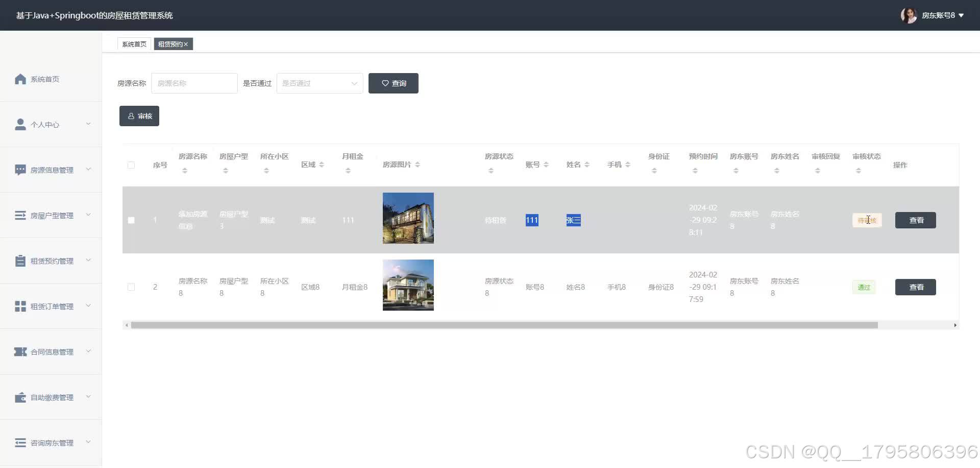Click the wallet icon for 自助缴费管理
This screenshot has width=980, height=468.
click(20, 397)
